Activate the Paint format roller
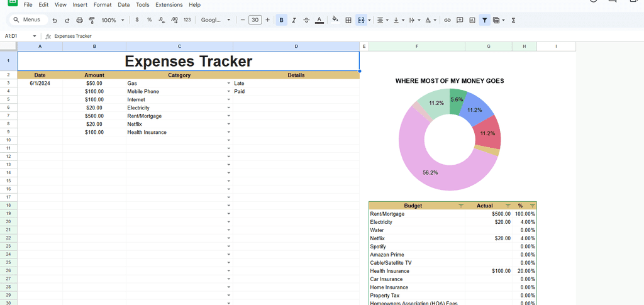The image size is (644, 305). click(x=92, y=19)
